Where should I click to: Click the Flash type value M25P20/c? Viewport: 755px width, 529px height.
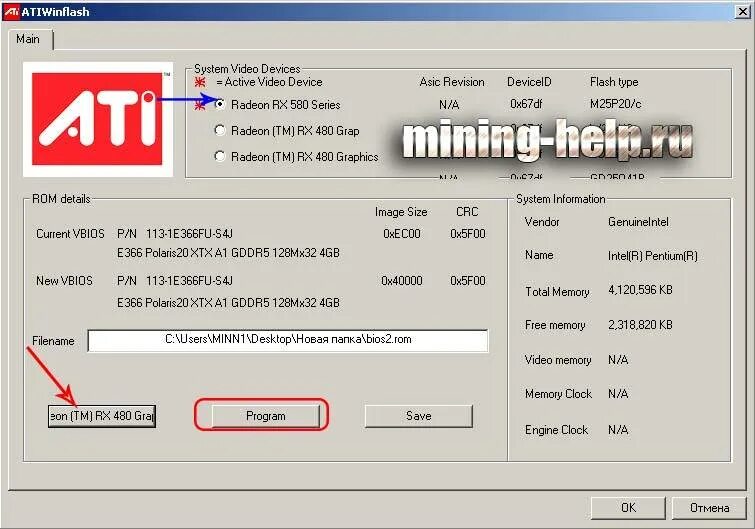click(x=615, y=104)
